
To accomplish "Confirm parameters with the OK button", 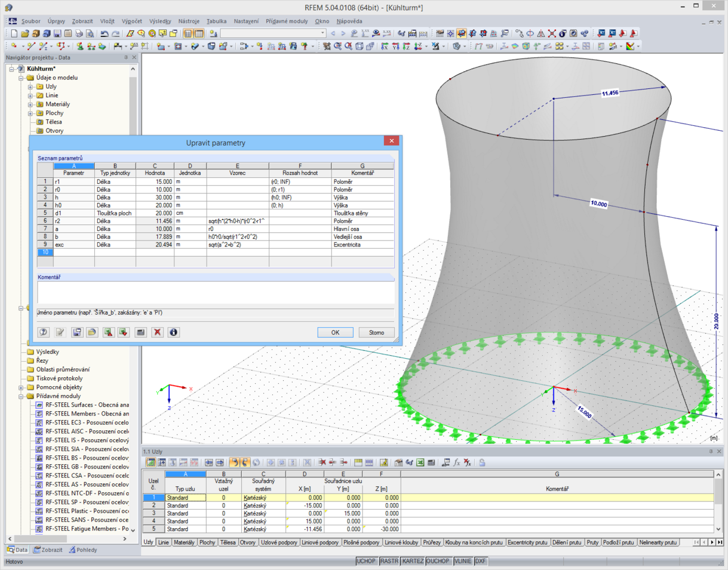I will [336, 332].
